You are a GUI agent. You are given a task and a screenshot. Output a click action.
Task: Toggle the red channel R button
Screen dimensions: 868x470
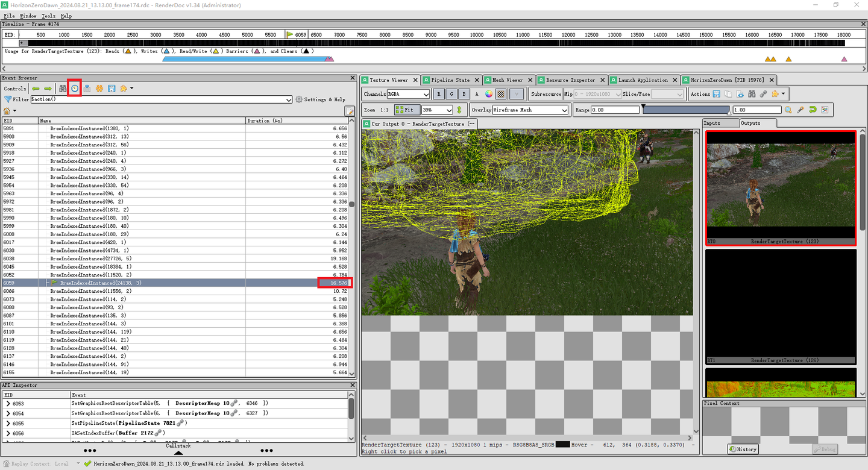tap(438, 93)
